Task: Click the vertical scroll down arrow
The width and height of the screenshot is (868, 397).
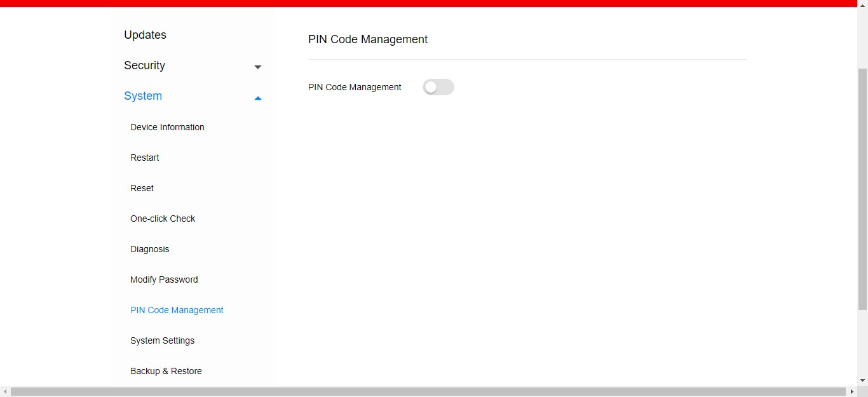Action: click(862, 380)
